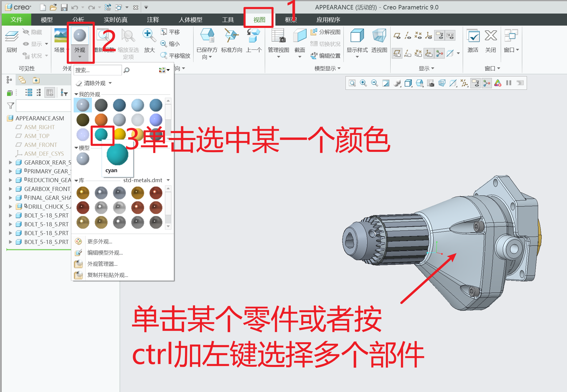Switch to the 模型 ribbon tab
567x392 pixels.
(47, 20)
